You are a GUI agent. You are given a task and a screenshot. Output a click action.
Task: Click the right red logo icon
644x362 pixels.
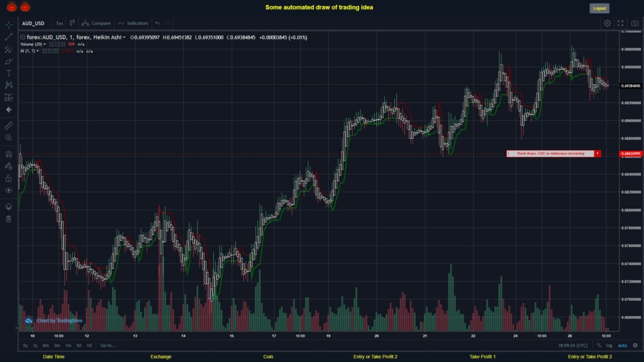click(25, 7)
